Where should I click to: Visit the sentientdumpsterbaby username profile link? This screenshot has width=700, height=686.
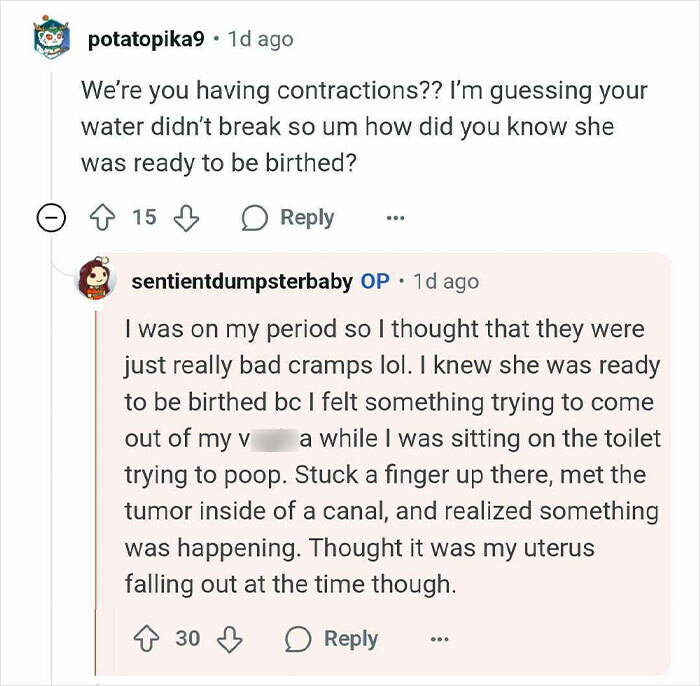[242, 282]
